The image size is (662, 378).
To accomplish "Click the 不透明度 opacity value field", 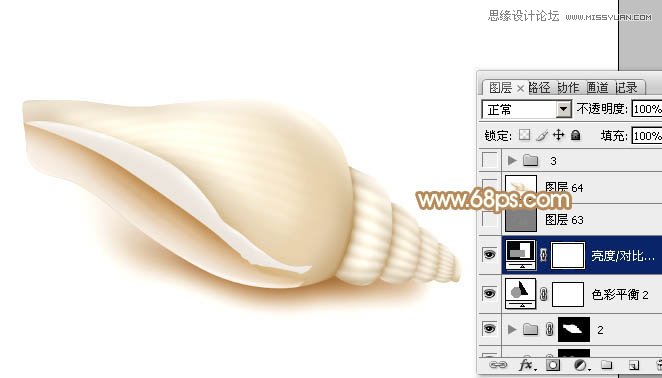I will [x=647, y=109].
